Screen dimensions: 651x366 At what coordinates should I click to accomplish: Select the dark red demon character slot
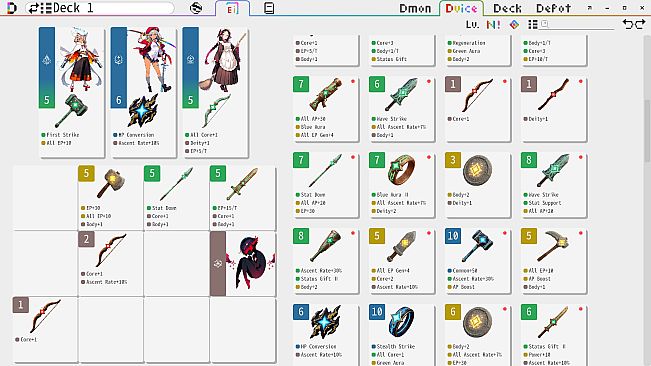tap(242, 264)
